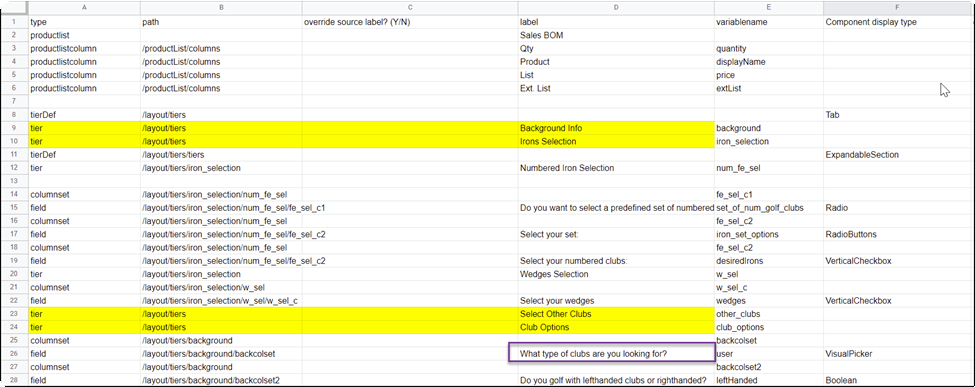Select the 'iron_set_options' cell
975x387 pixels.
click(x=769, y=235)
